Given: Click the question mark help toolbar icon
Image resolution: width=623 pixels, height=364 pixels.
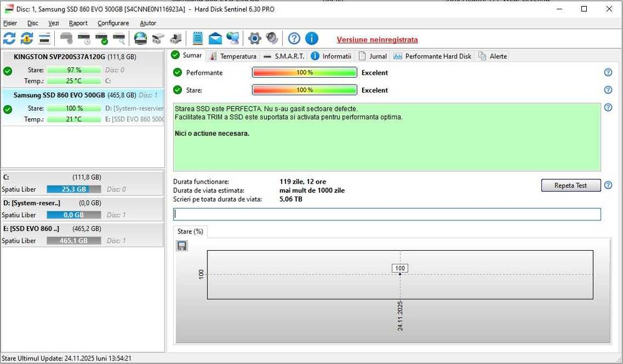Looking at the screenshot, I should point(294,39).
